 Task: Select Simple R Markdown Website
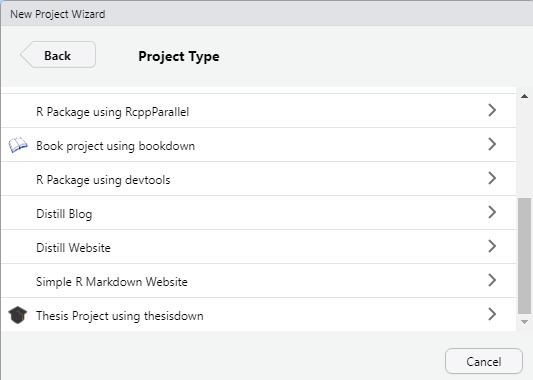coord(258,281)
